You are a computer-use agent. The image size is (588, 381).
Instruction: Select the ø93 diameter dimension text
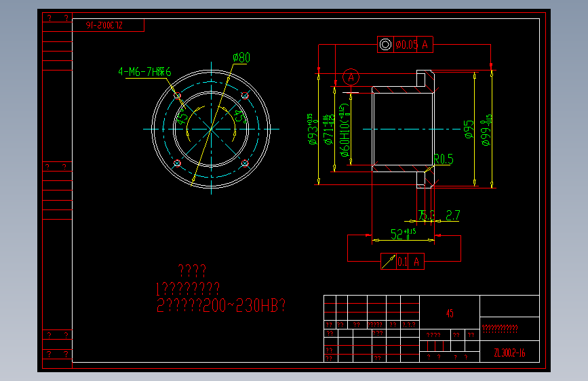click(x=313, y=129)
